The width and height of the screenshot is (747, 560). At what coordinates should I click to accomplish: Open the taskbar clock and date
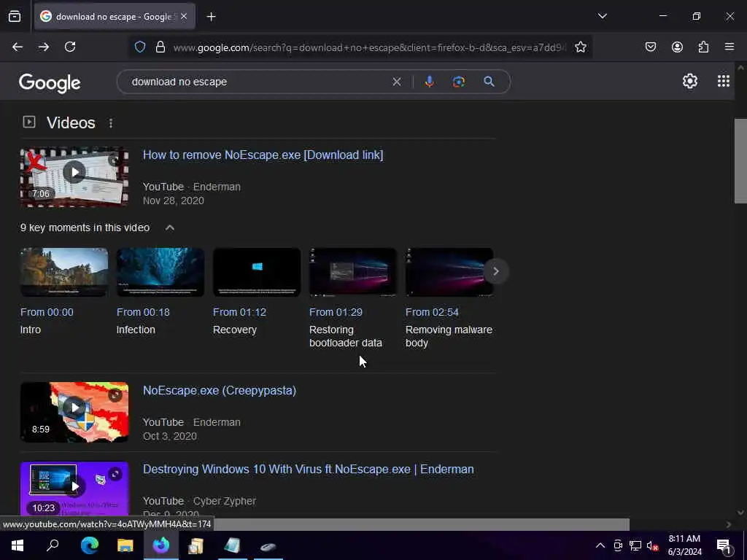pos(684,545)
